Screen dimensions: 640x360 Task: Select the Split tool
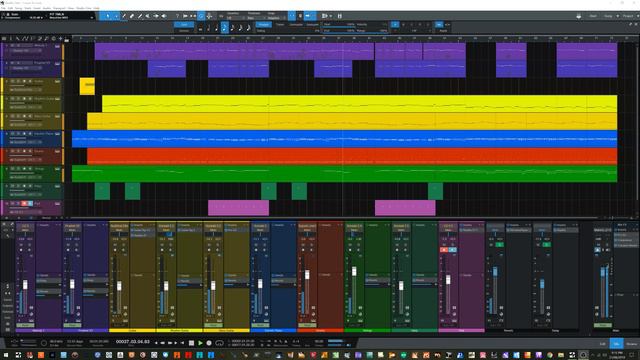coord(124,16)
